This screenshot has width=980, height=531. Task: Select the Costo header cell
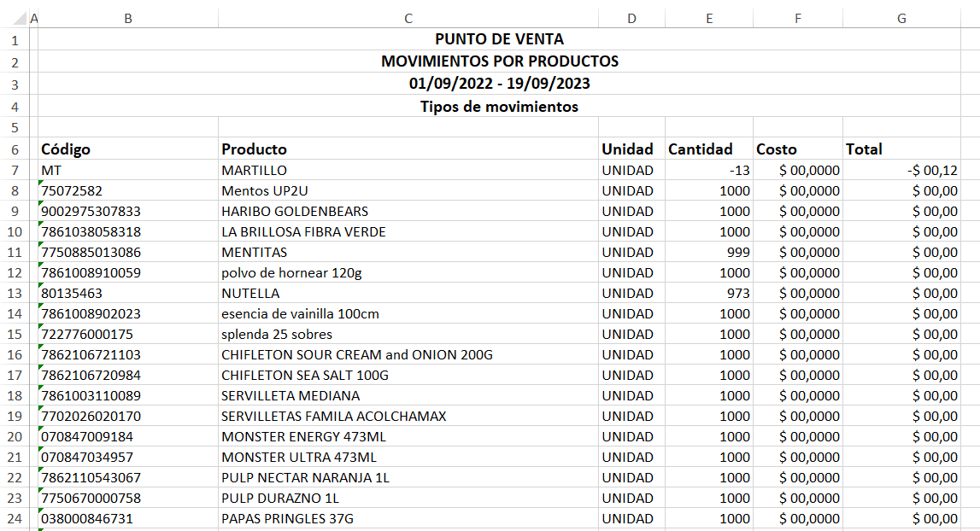click(x=798, y=149)
